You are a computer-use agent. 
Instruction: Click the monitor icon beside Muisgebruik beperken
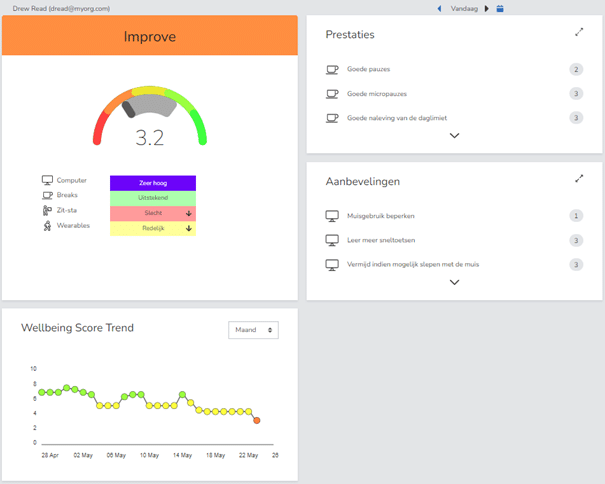[x=332, y=216]
